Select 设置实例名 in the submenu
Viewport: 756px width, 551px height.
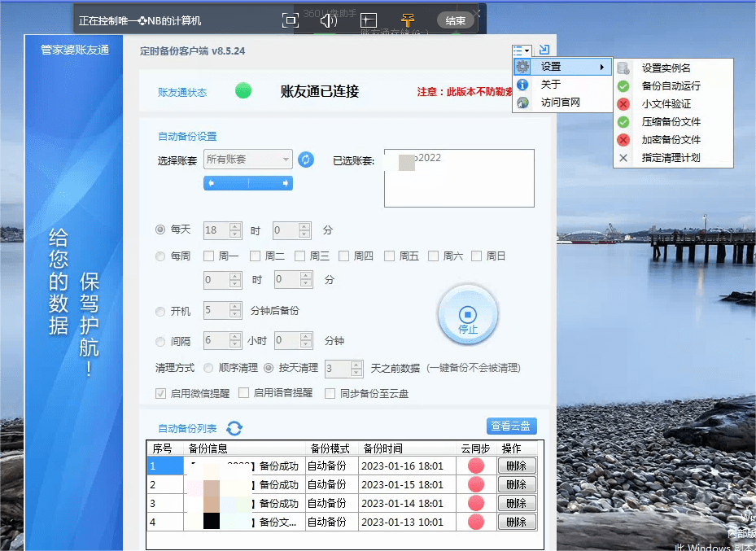click(674, 68)
